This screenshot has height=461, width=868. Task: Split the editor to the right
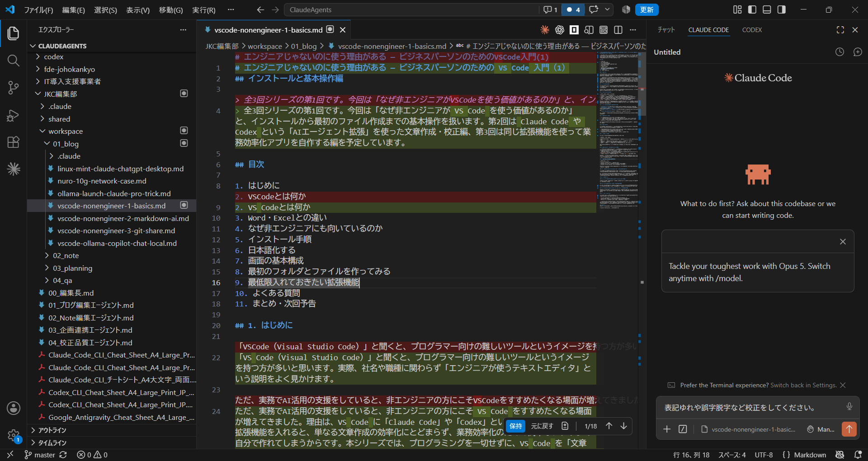coord(618,30)
